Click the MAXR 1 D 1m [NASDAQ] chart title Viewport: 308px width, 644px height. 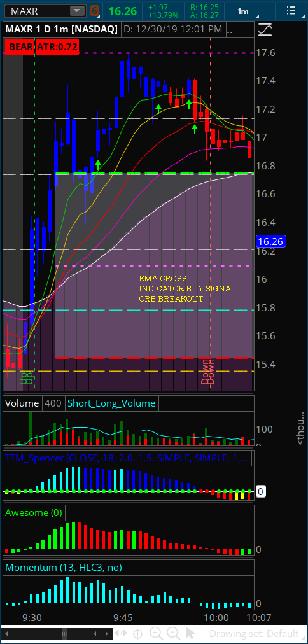pos(61,29)
